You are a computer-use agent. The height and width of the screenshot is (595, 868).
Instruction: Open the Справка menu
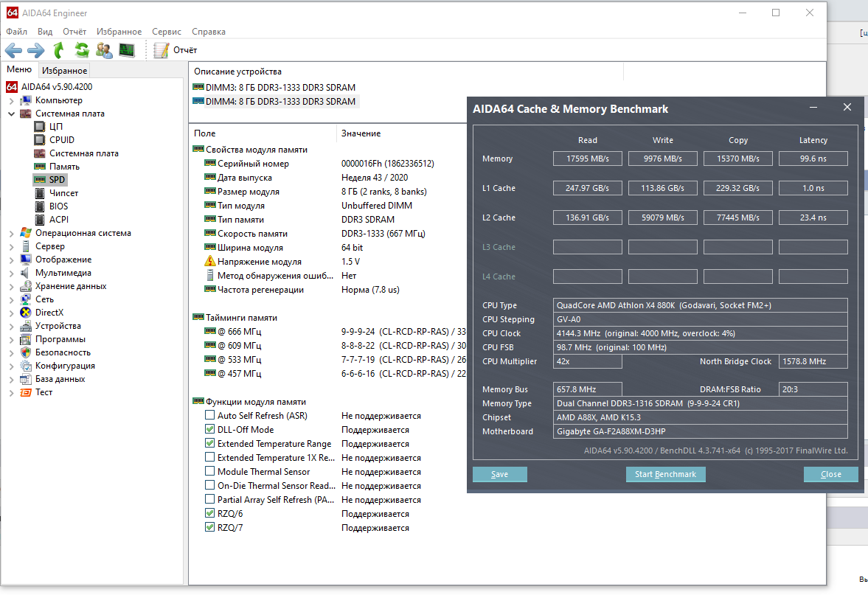[209, 32]
